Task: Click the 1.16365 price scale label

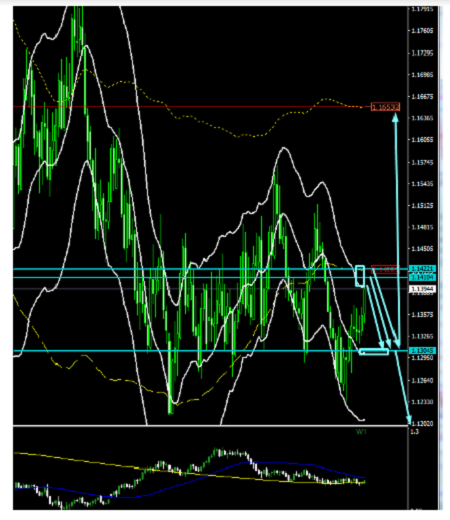Action: tap(422, 118)
